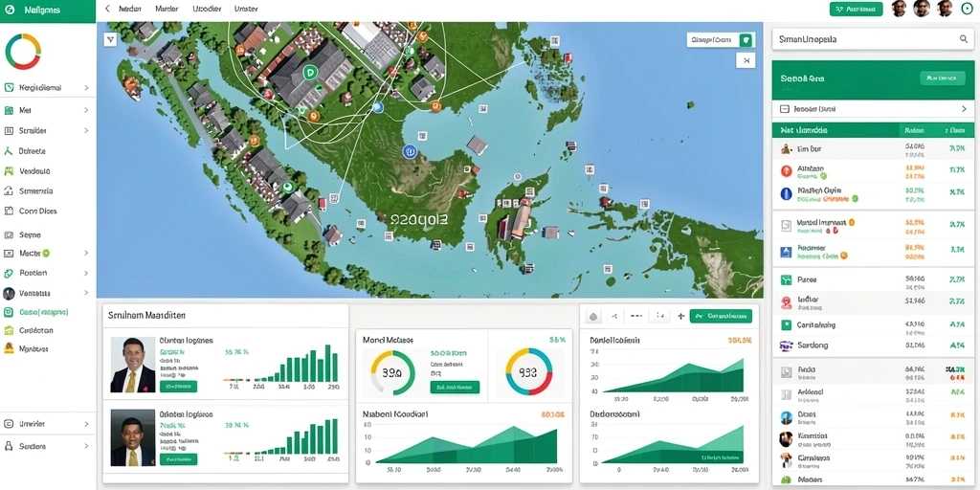
Task: Toggle the checkbox in the Ioooae Dursi row
Action: pos(785,109)
